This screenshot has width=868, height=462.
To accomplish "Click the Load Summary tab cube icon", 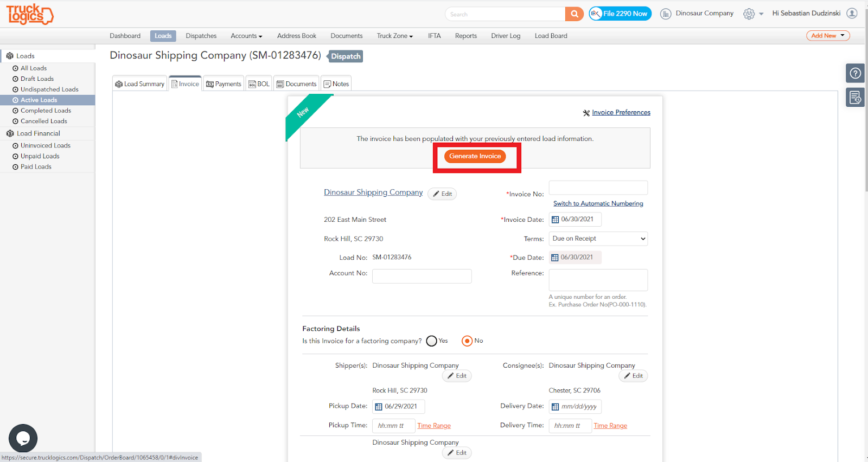I will point(119,84).
